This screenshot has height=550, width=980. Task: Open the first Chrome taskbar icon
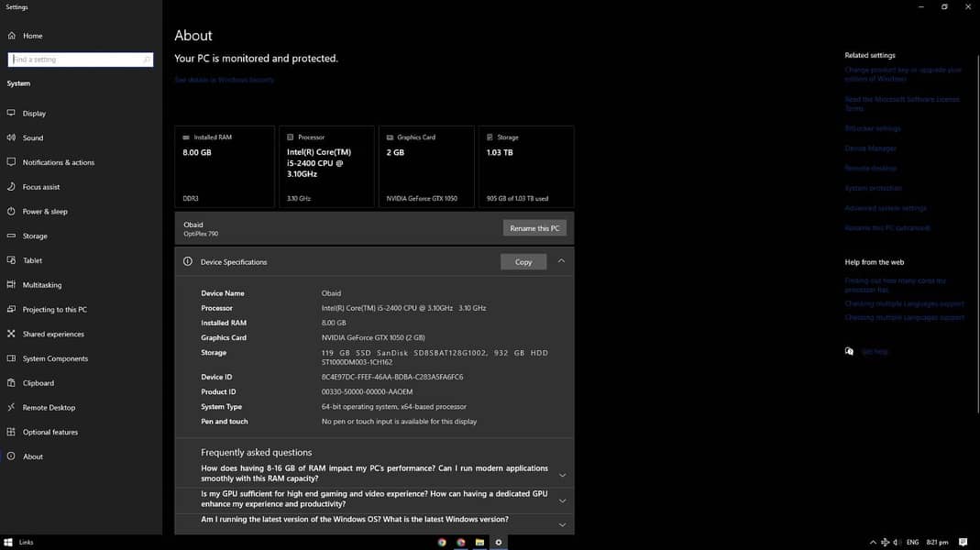[x=442, y=542]
